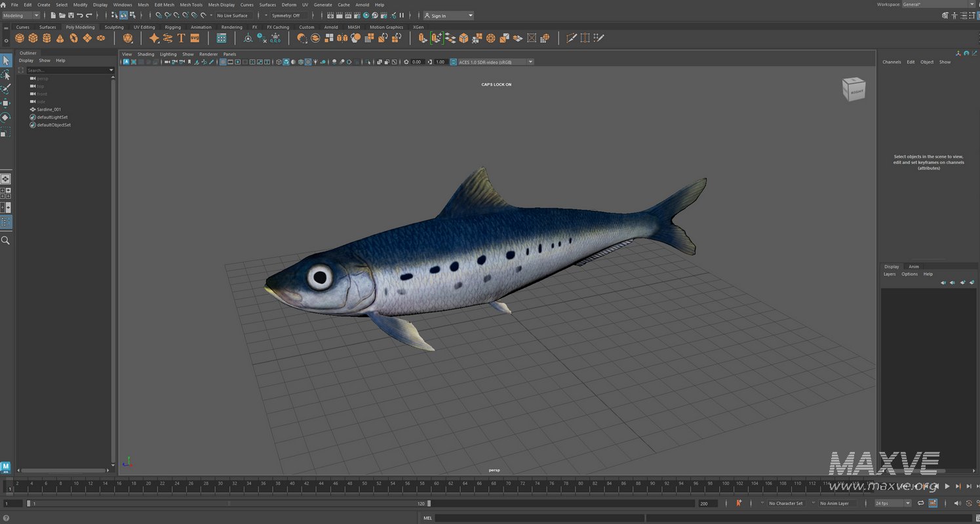Mute audio using the speaker icon
Viewport: 980px width, 524px height.
(x=958, y=502)
